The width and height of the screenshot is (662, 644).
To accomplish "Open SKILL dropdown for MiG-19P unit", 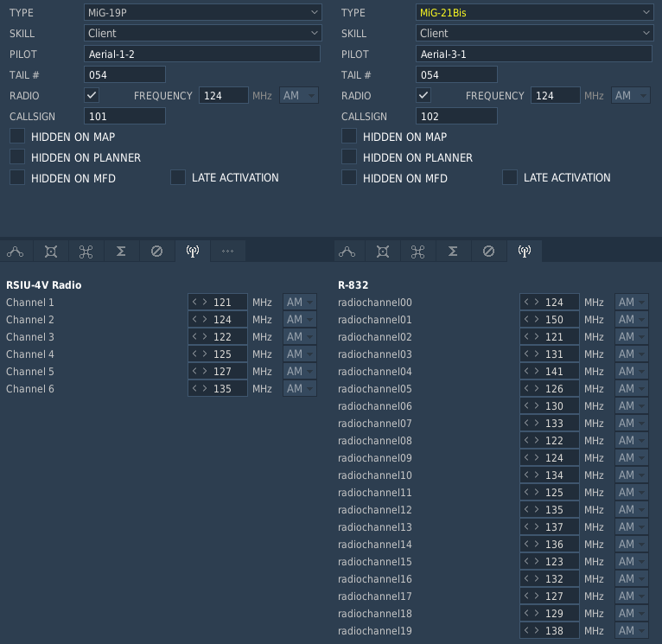I will [x=202, y=33].
